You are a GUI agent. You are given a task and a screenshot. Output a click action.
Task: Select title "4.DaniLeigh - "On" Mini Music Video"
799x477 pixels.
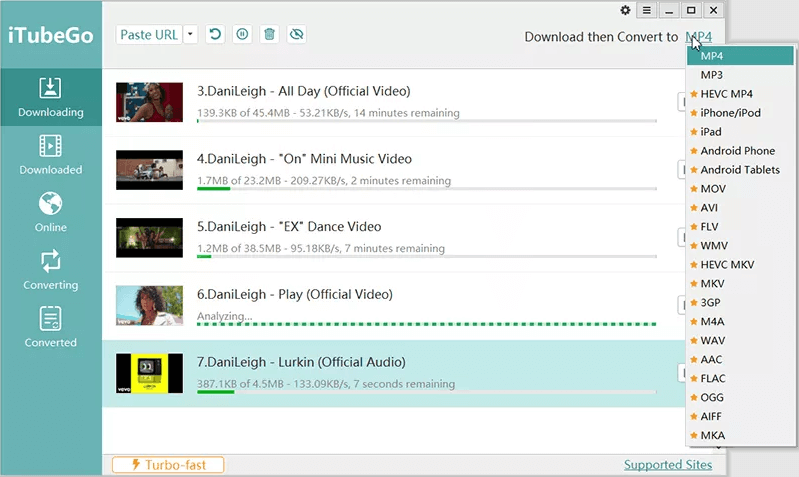pyautogui.click(x=304, y=159)
